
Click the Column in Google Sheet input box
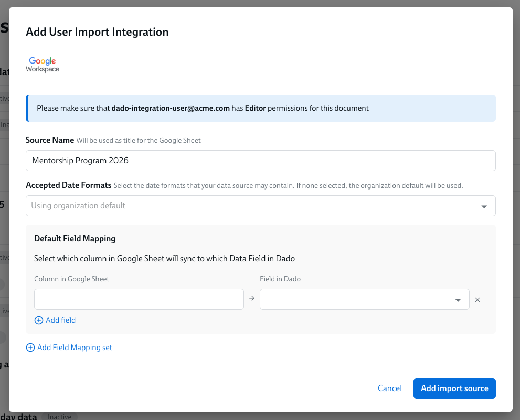click(x=139, y=299)
